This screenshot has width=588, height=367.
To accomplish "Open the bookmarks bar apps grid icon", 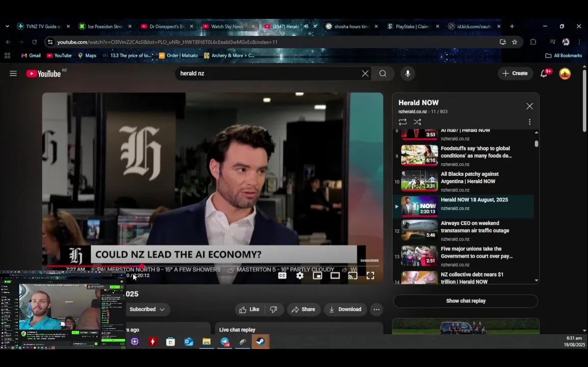I will click(x=7, y=56).
